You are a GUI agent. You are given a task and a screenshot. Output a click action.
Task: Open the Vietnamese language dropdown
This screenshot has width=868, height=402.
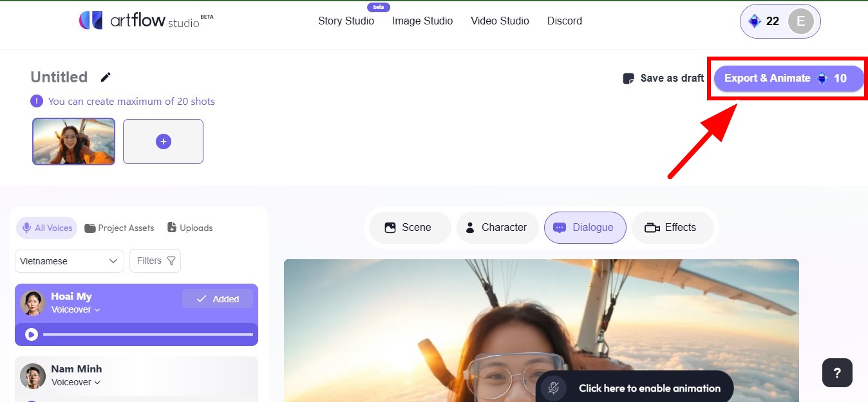pyautogui.click(x=69, y=260)
